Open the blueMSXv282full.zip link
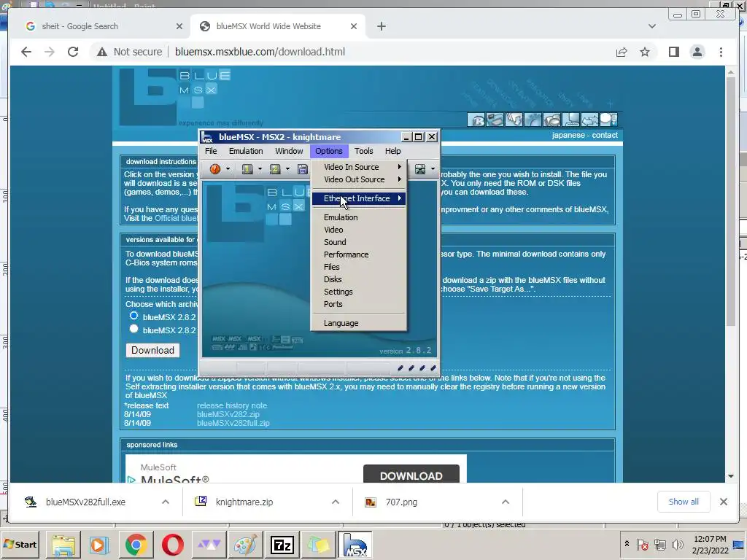This screenshot has height=560, width=747. 233,423
